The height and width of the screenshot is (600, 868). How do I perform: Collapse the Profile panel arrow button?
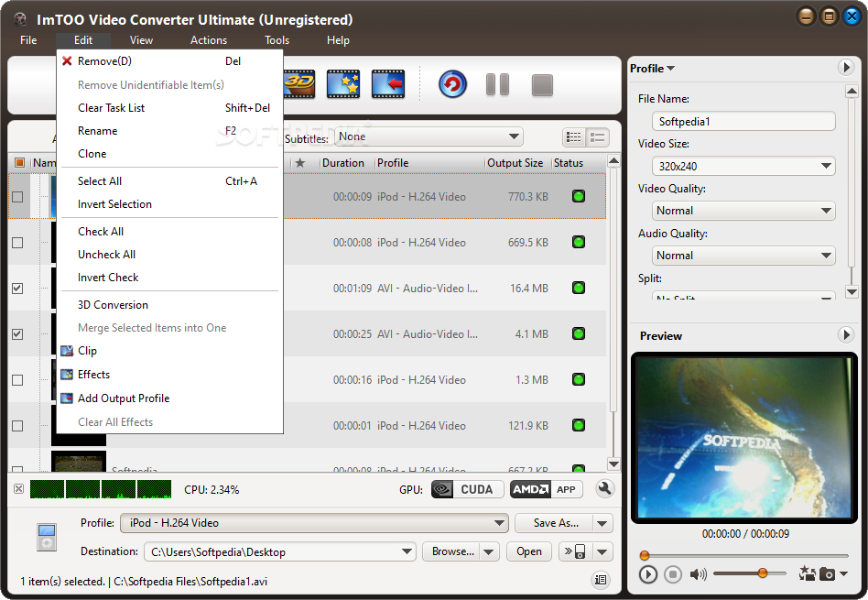845,68
